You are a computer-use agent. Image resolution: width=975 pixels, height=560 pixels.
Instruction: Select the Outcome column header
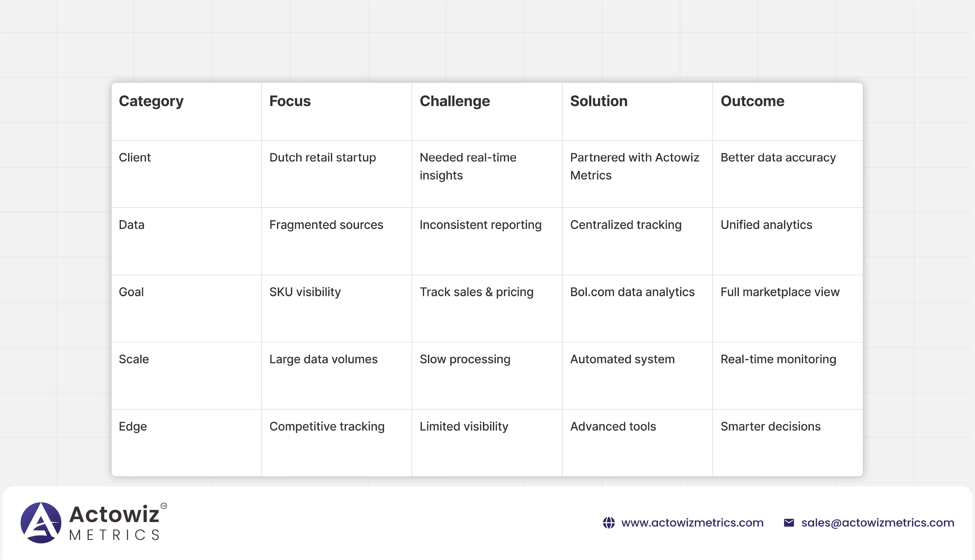pos(752,101)
